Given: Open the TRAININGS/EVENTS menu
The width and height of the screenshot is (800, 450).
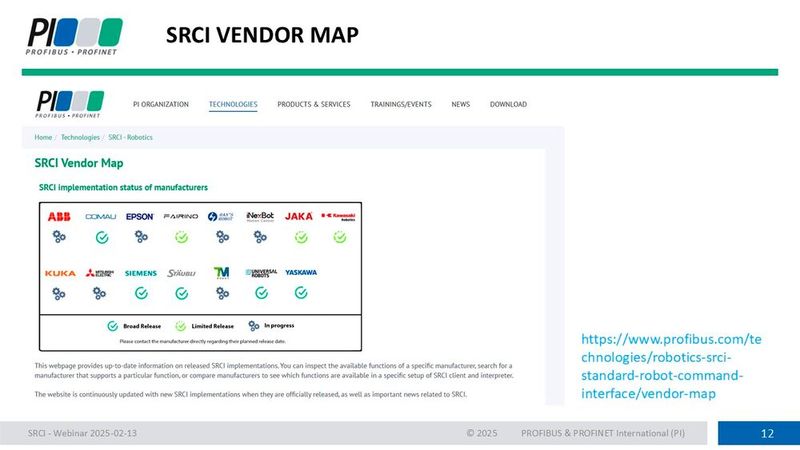Looking at the screenshot, I should point(401,104).
